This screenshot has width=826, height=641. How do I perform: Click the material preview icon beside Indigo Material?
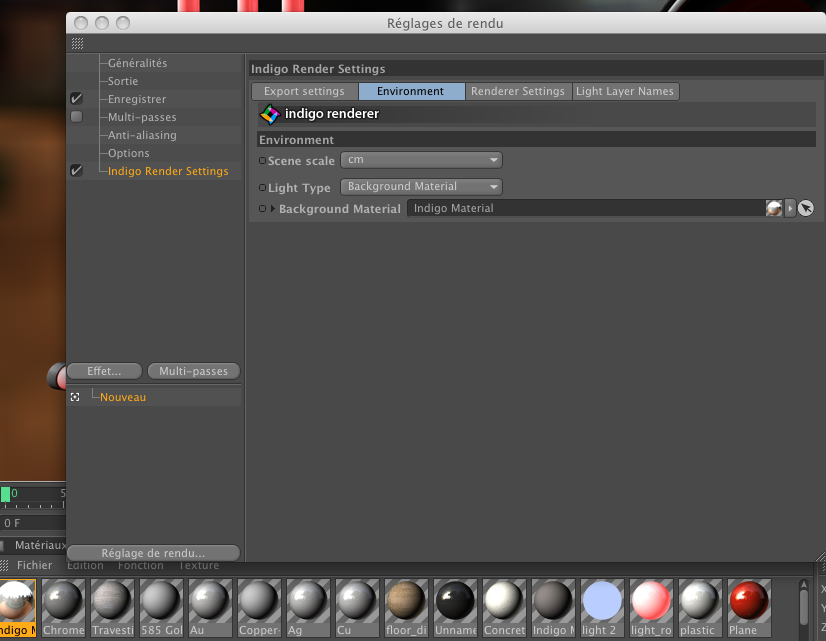773,209
